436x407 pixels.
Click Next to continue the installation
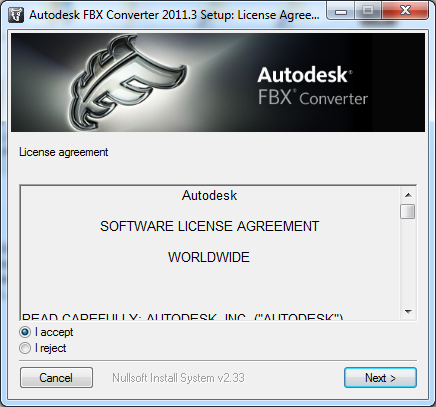coord(380,378)
